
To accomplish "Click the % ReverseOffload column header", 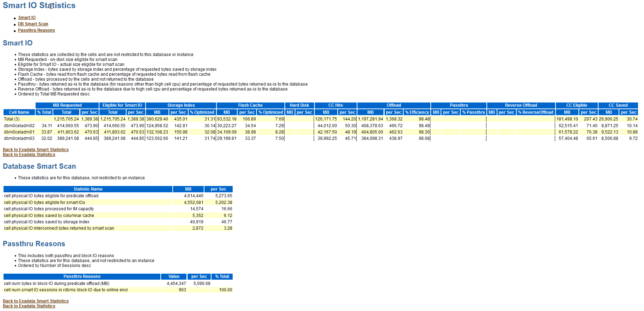I will [x=536, y=112].
